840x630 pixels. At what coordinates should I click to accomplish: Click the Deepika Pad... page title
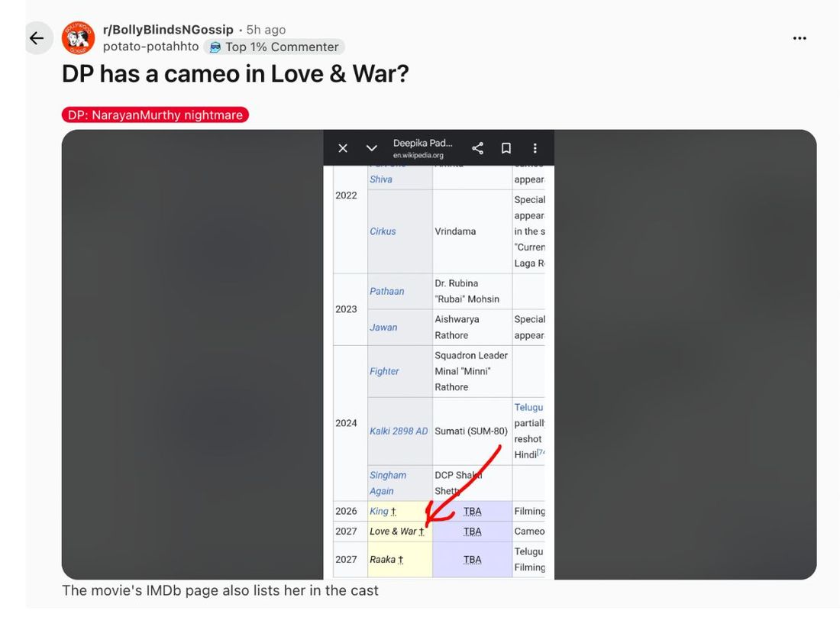pos(423,143)
